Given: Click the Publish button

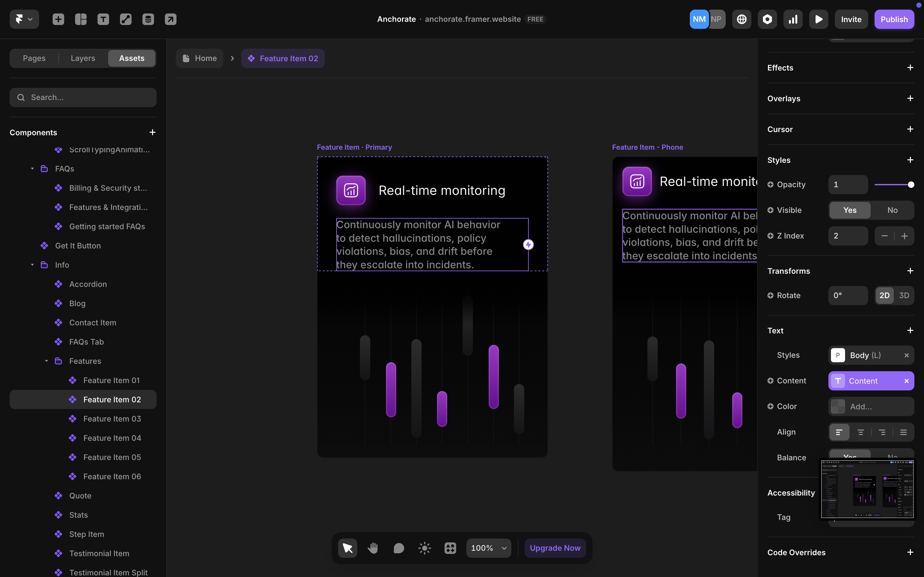Looking at the screenshot, I should (x=894, y=19).
